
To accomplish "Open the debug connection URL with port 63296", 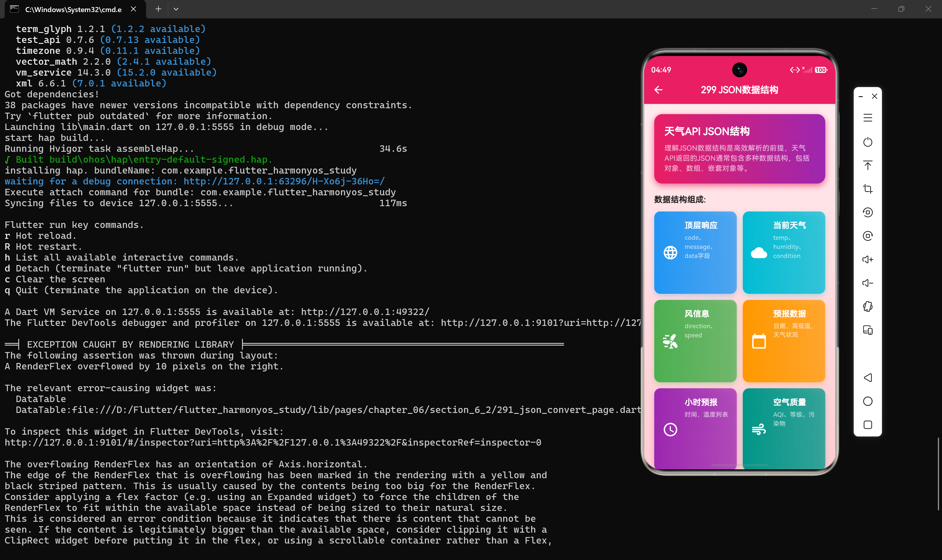I will pyautogui.click(x=284, y=181).
